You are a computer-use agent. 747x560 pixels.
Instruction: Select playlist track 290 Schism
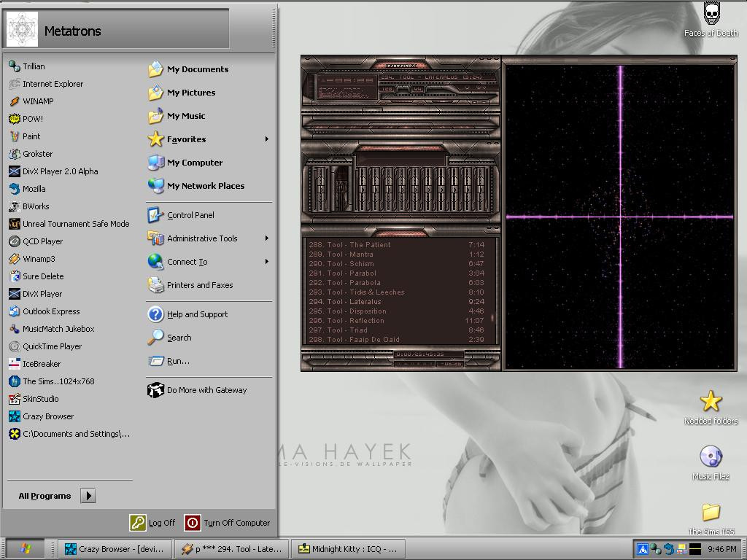tap(397, 264)
